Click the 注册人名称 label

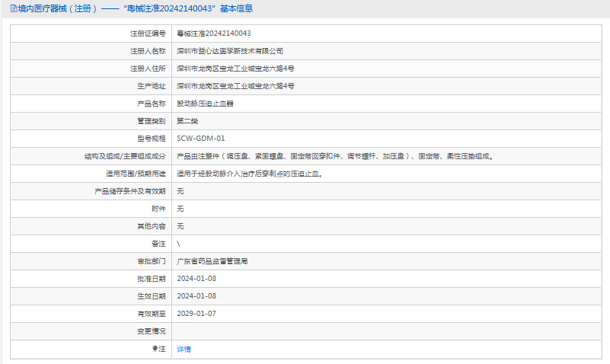click(x=148, y=51)
